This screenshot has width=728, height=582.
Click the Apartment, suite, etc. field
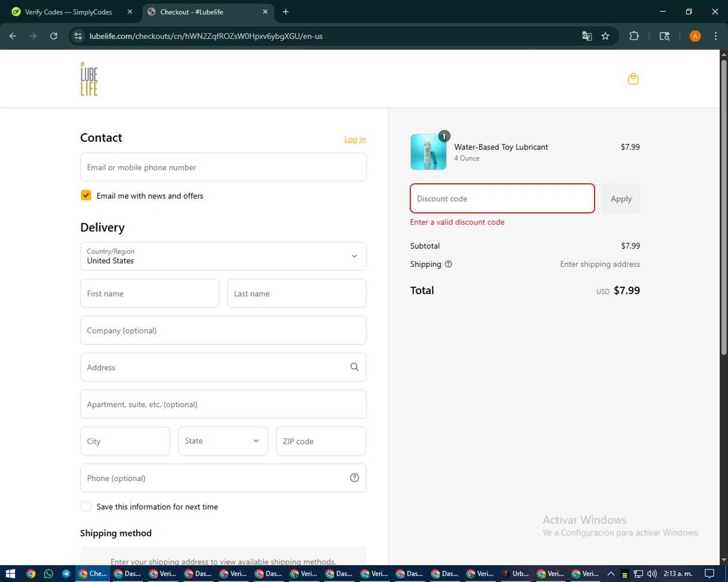pos(223,404)
